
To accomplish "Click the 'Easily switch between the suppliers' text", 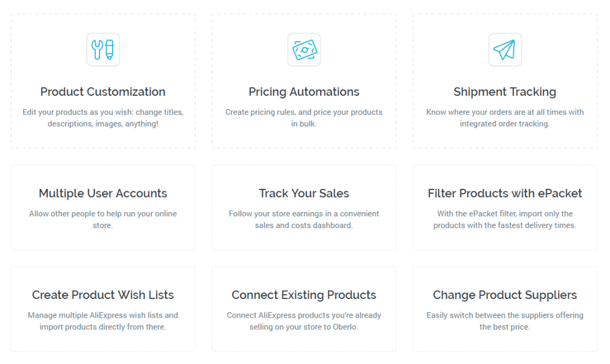I will 505,321.
